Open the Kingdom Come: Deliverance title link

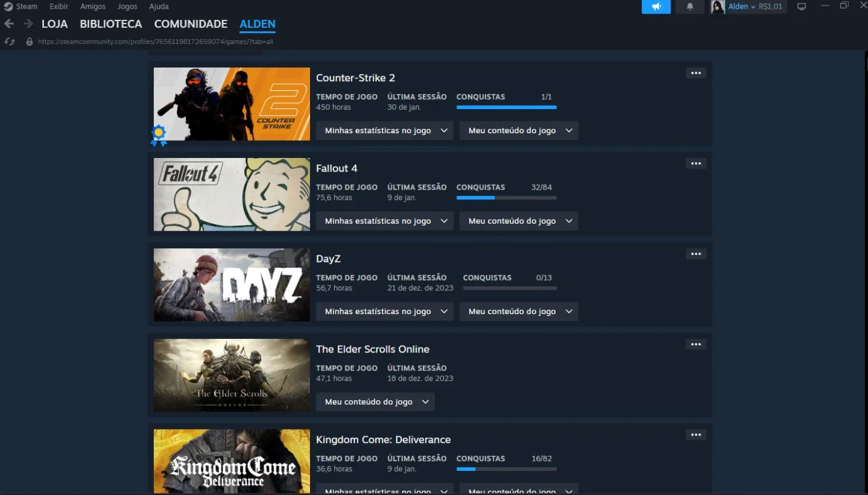(x=383, y=440)
